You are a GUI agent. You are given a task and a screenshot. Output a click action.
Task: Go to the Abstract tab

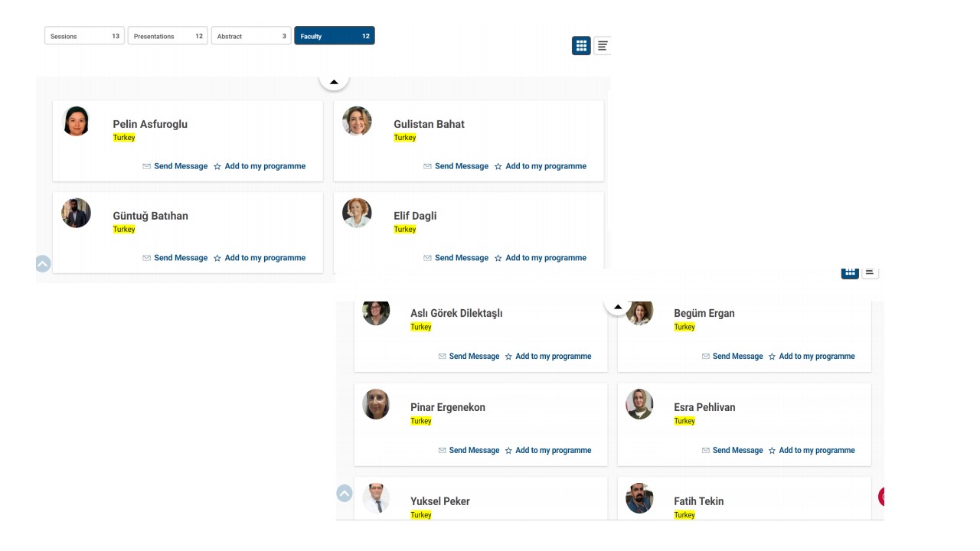pos(251,36)
